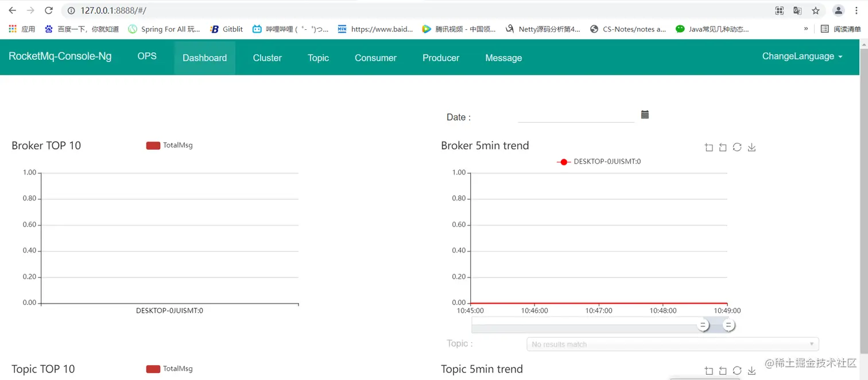Click zoom reset in Broker 5min trend toolbox

[x=723, y=148]
